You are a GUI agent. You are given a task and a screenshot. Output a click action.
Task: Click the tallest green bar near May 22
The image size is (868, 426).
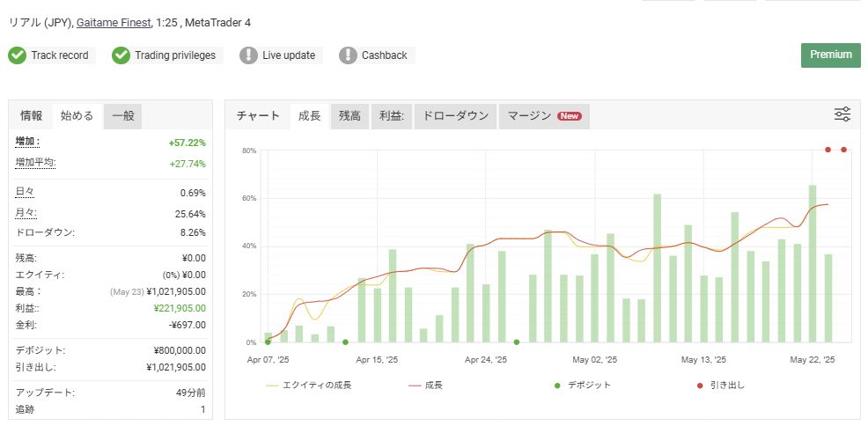(x=813, y=264)
